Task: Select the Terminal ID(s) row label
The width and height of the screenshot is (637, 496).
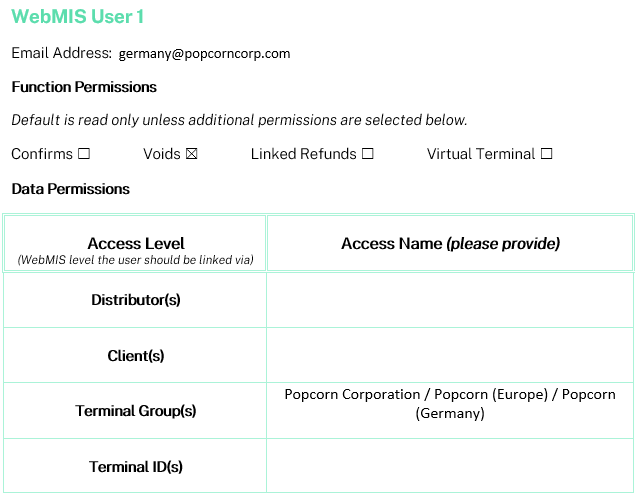Action: [x=136, y=467]
